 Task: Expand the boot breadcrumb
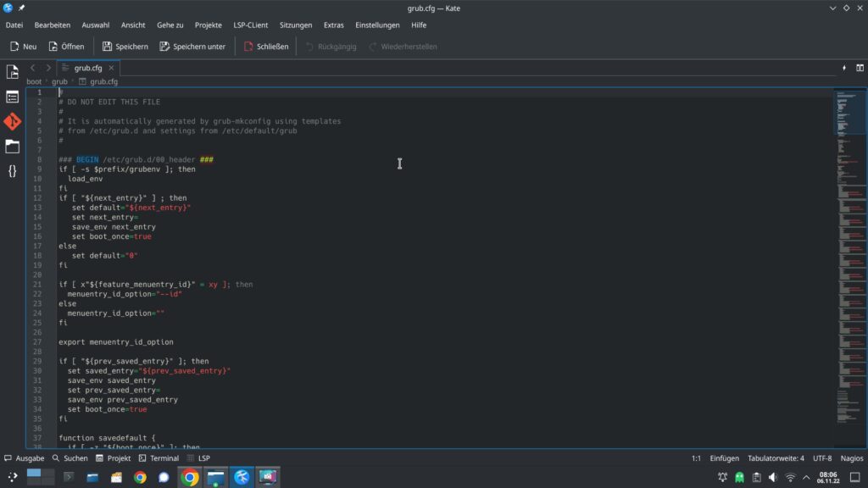pos(34,81)
